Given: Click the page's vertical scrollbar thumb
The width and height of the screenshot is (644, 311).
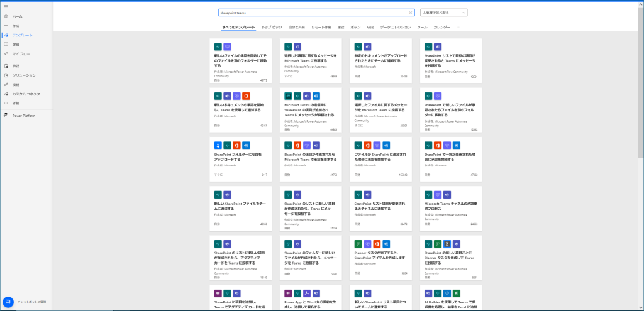Looking at the screenshot, I should pyautogui.click(x=641, y=82).
